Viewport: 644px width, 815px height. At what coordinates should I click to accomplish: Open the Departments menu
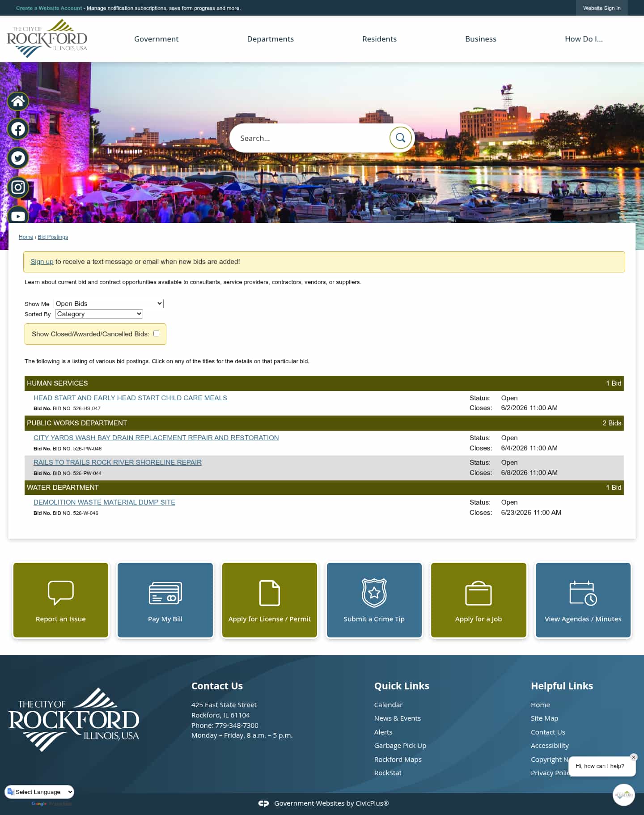[x=270, y=39]
